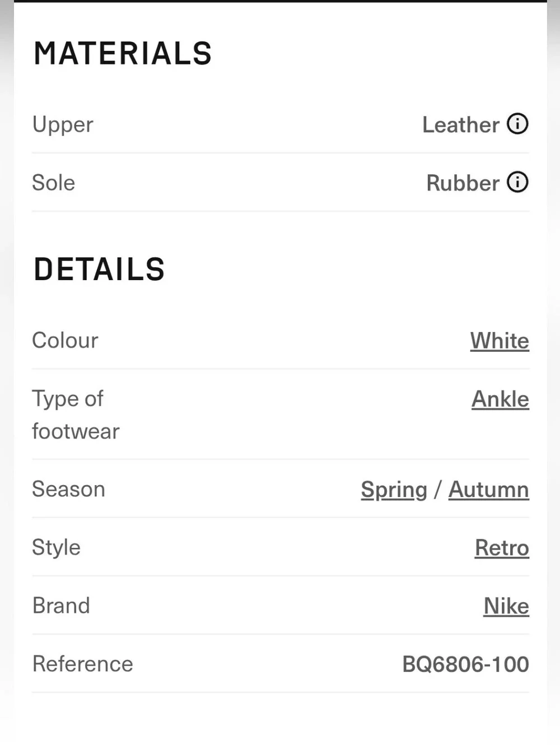The image size is (560, 745).
Task: Open the Ankle footwear type link
Action: coord(500,399)
